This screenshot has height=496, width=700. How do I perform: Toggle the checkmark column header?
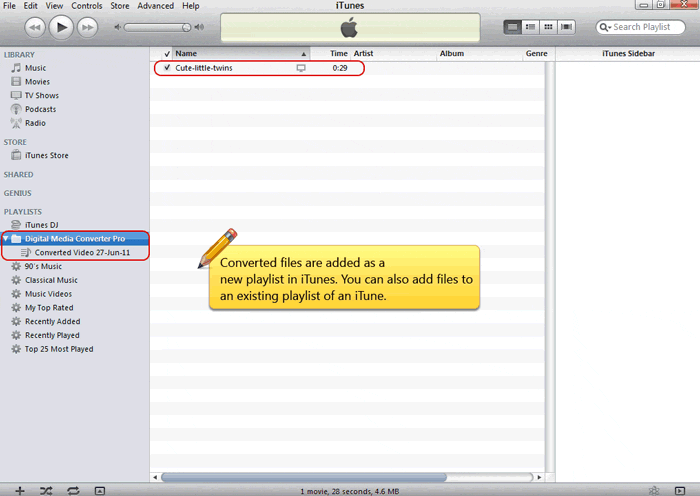[x=166, y=53]
